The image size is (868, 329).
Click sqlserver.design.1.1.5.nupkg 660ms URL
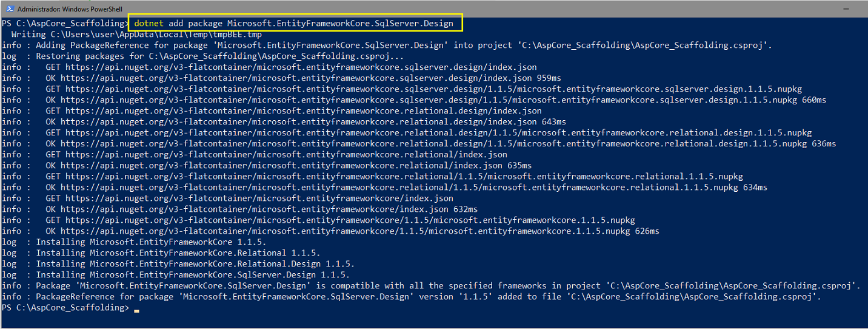click(443, 100)
